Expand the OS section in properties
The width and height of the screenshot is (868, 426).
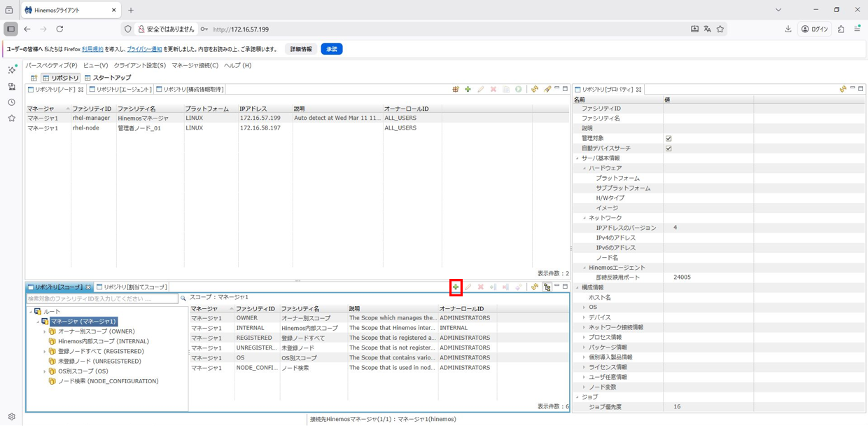coord(584,308)
